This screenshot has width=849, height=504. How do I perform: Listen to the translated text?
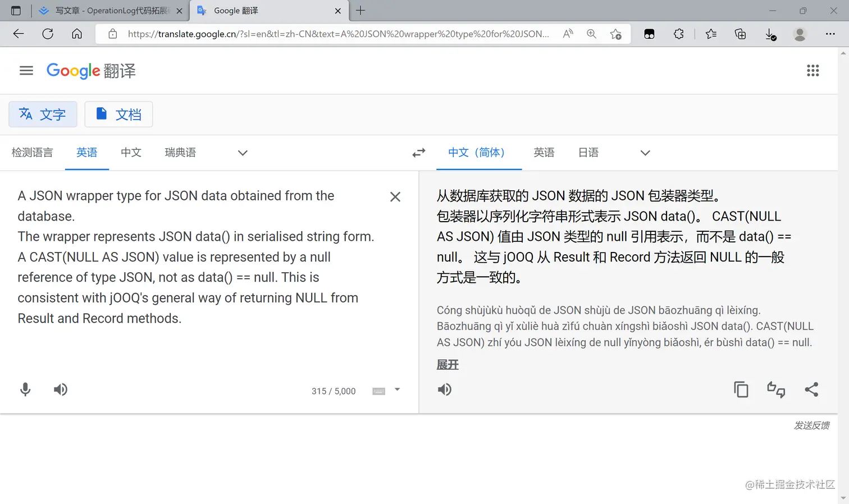[x=445, y=390]
